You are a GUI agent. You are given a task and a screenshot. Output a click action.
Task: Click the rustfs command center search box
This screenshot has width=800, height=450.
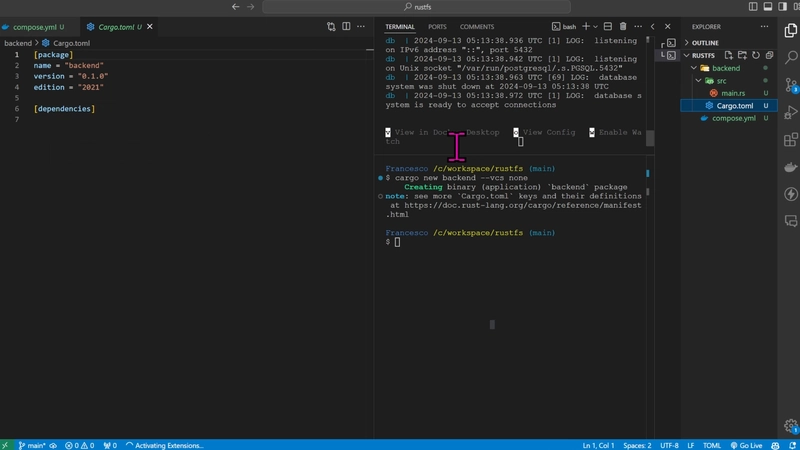click(x=416, y=7)
